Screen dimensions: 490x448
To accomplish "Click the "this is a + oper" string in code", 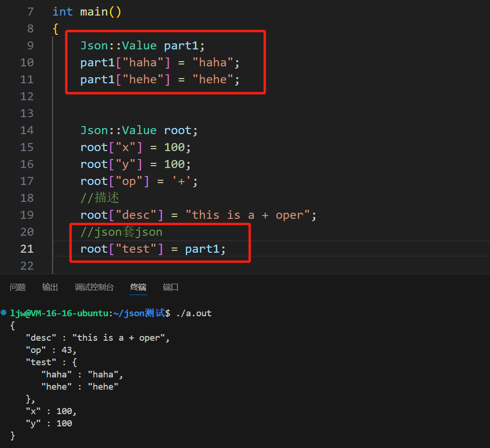I will tap(247, 215).
